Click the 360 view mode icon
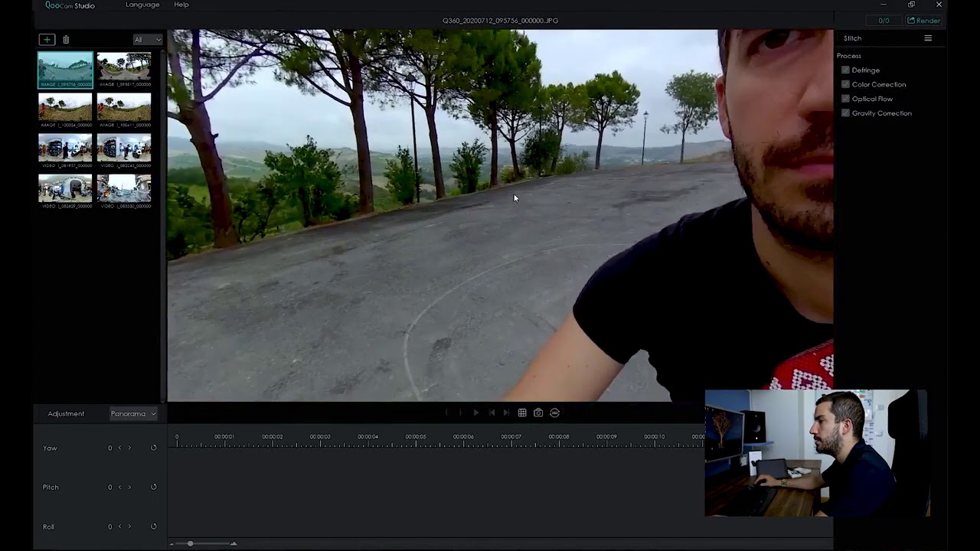 point(555,412)
